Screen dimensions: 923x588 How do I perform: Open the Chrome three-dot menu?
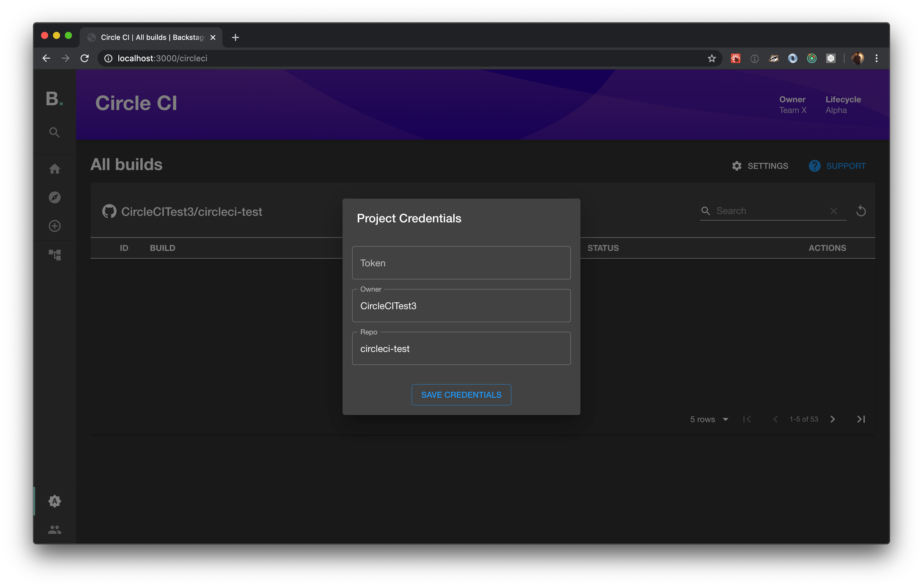point(877,58)
